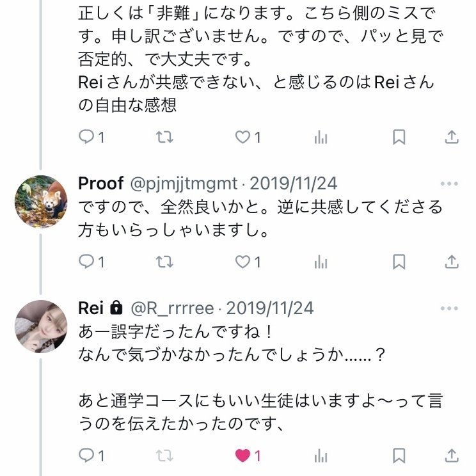Bookmark Rei's tweet

399,456
